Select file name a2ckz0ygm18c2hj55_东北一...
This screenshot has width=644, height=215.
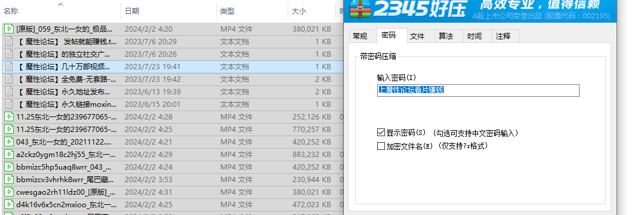[x=66, y=154]
